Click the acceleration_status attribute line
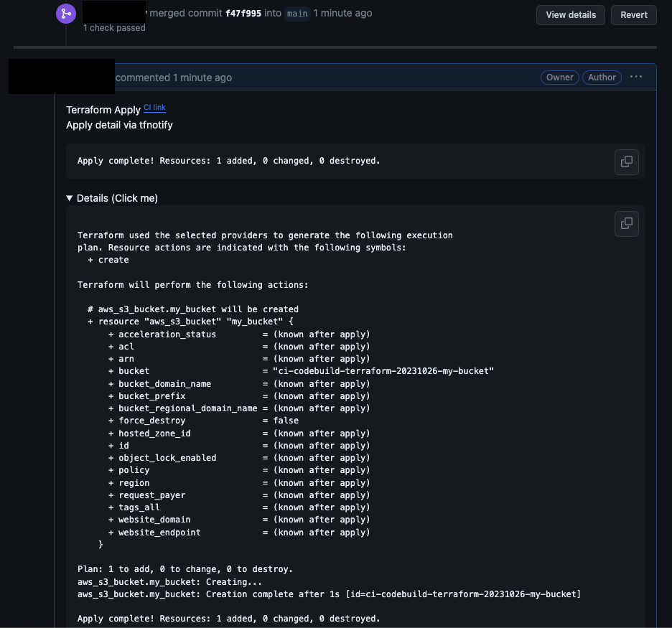The width and height of the screenshot is (672, 628). 238,334
